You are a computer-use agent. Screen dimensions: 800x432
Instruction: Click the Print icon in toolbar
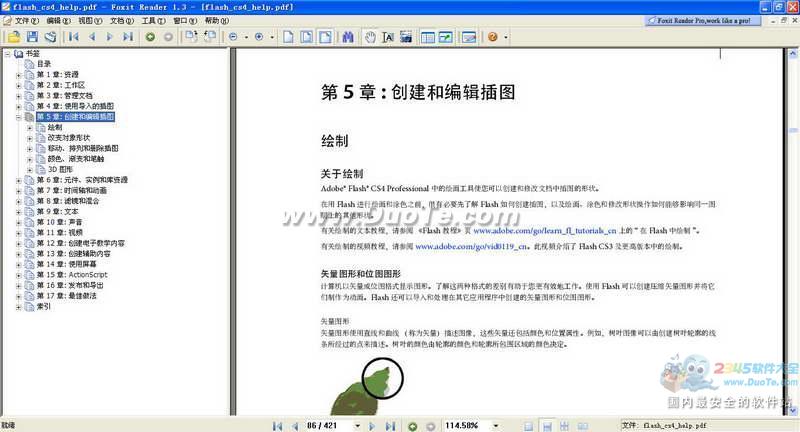[50, 37]
